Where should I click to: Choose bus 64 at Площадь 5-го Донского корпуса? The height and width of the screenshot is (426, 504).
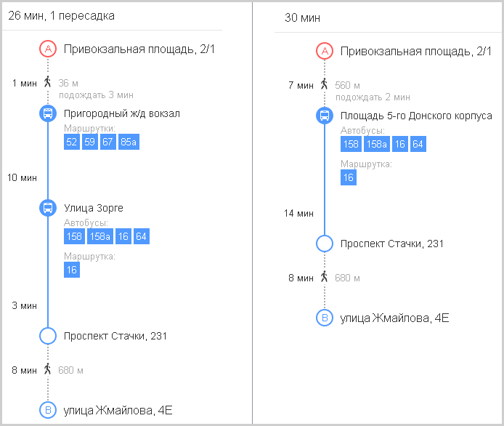click(418, 144)
